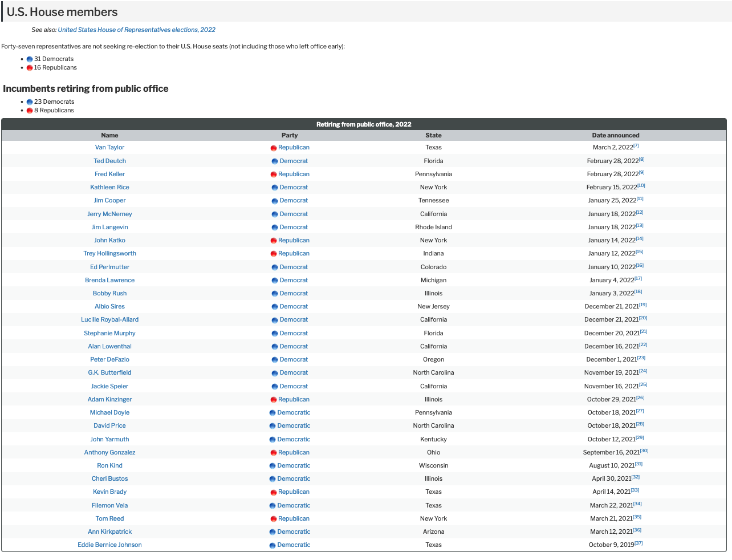Click the red party icon in Tom Reed row
Screen dimensions: 732x560
(274, 519)
